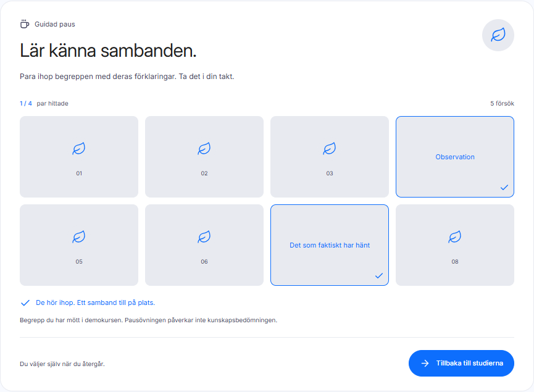Click the '5 försök' attempts counter

(x=502, y=103)
